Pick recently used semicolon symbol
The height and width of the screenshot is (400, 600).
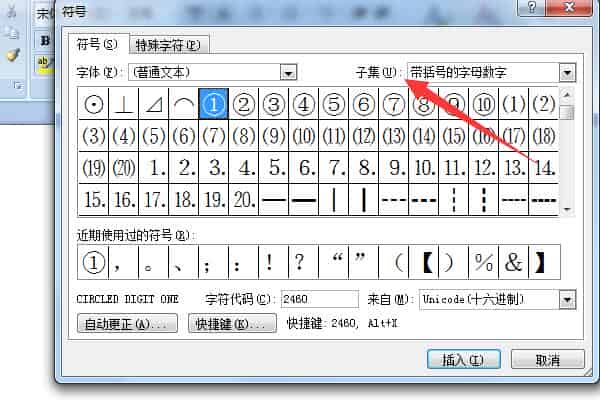(x=214, y=263)
